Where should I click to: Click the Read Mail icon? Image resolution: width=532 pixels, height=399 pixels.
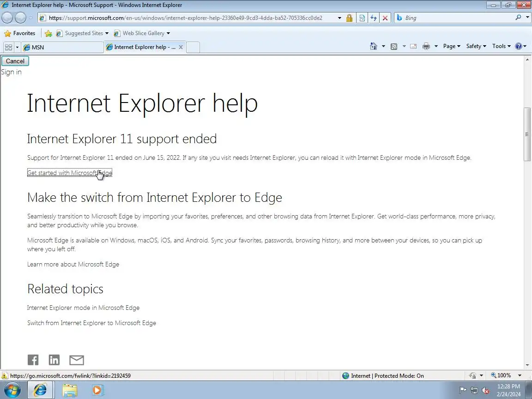(413, 47)
